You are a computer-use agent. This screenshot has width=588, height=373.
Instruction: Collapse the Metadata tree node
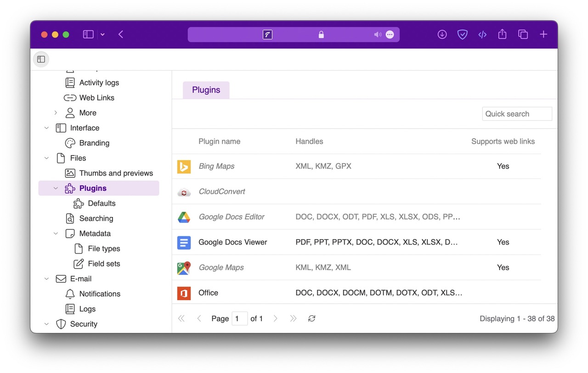pos(56,234)
